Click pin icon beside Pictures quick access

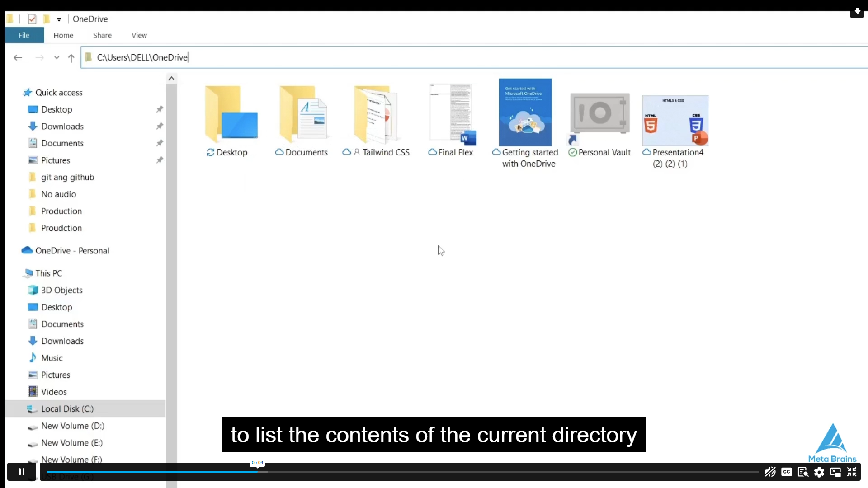(160, 160)
